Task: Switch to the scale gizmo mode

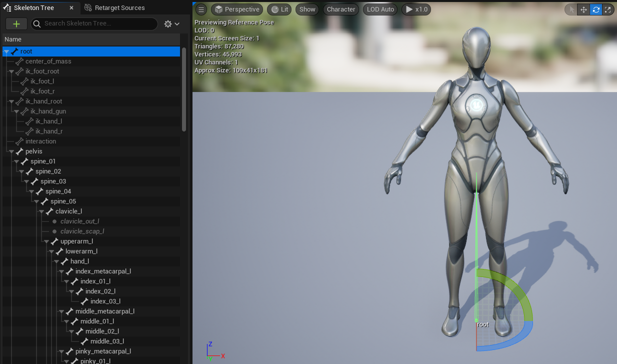Action: (608, 9)
